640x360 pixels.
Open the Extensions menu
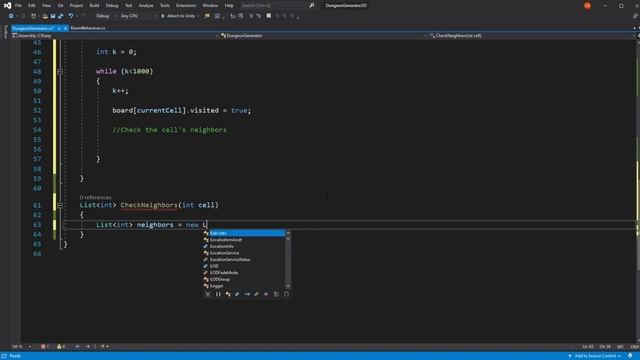[x=186, y=6]
